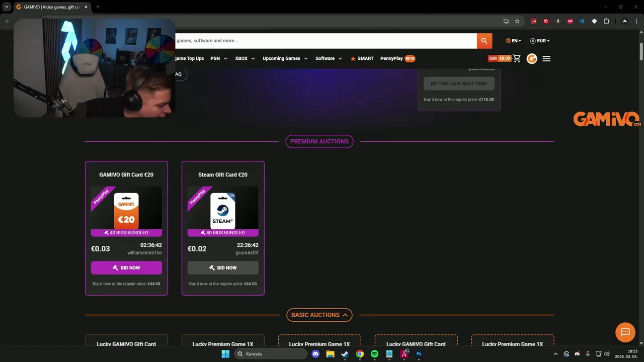This screenshot has width=644, height=362.
Task: Click the blue sound-wave extension icon
Action: tap(582, 21)
